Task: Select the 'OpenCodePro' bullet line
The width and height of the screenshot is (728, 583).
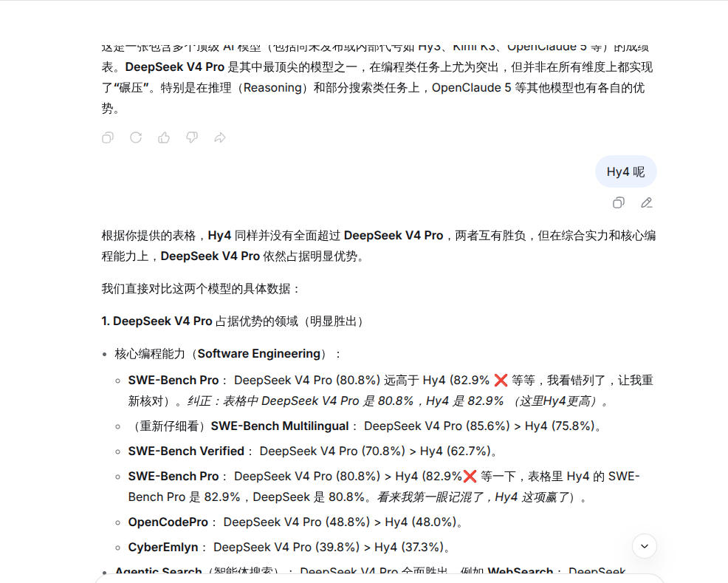Action: pos(295,522)
